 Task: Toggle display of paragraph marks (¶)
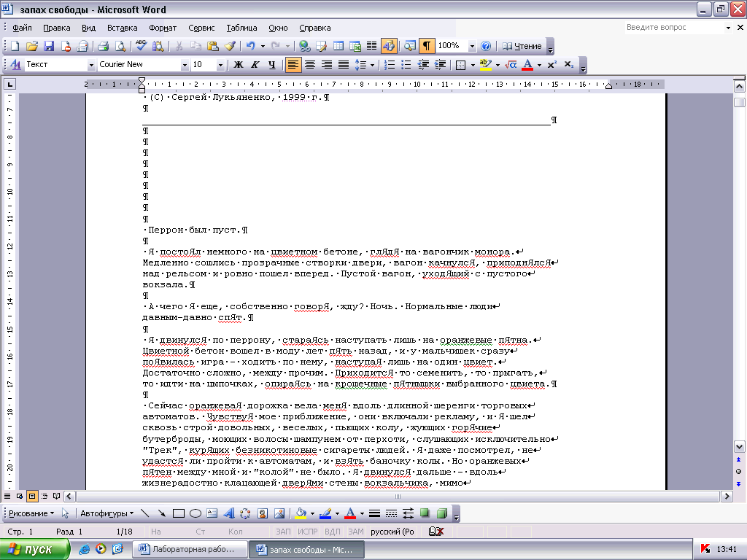[x=426, y=46]
